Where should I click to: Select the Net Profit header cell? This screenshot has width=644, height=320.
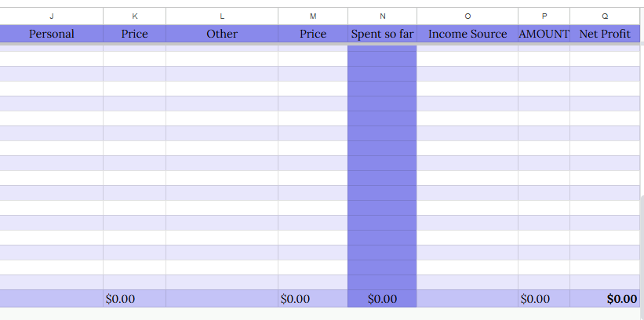pos(605,34)
